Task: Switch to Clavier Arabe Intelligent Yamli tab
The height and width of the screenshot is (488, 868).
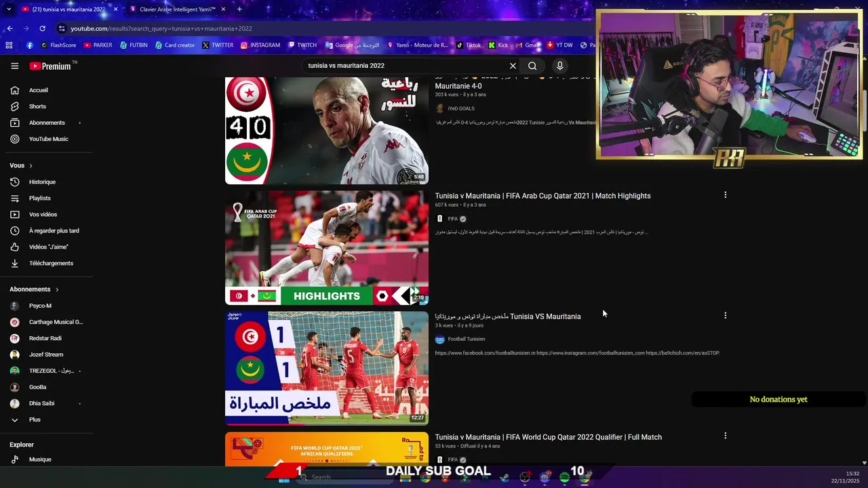Action: [x=176, y=9]
